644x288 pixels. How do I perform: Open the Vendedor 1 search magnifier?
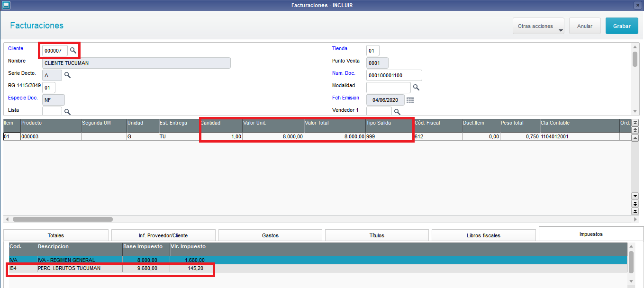coord(397,112)
